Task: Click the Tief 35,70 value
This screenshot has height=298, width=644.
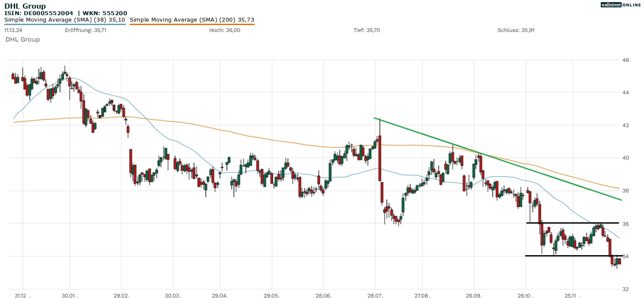Action: coord(367,30)
